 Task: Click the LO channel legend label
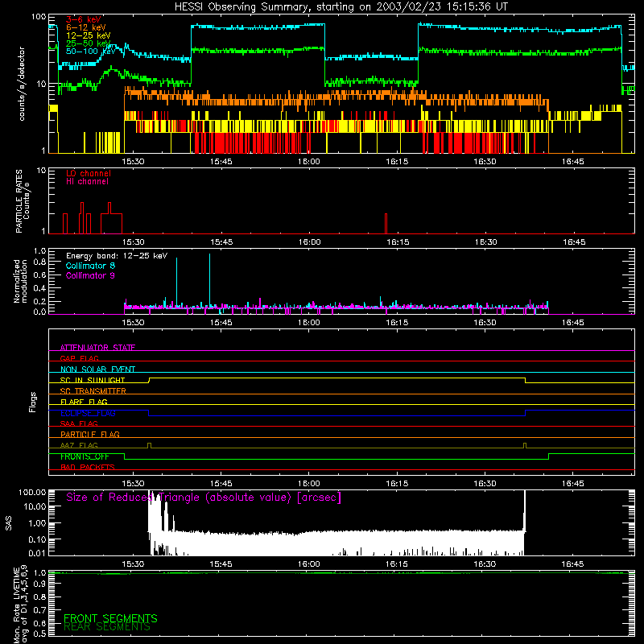89,173
